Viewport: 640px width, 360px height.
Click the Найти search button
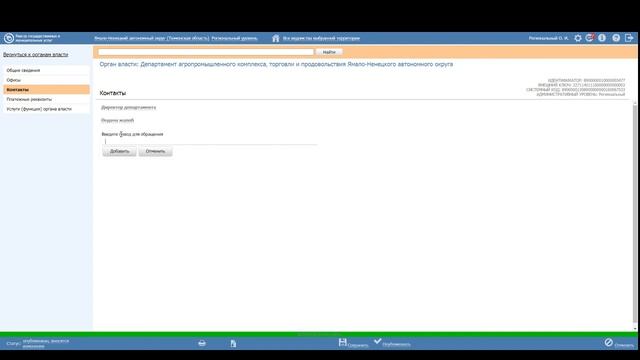(x=329, y=52)
